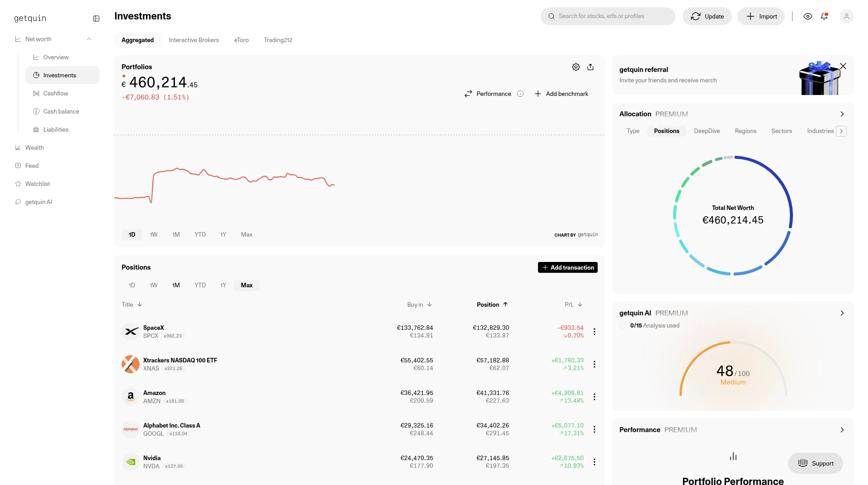Click the Import button

tap(761, 16)
